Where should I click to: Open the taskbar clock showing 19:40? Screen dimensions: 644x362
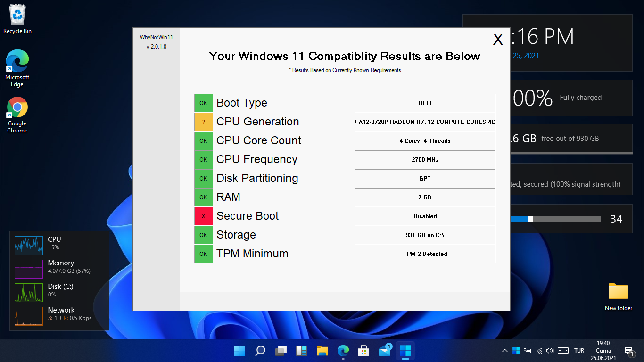(603, 351)
